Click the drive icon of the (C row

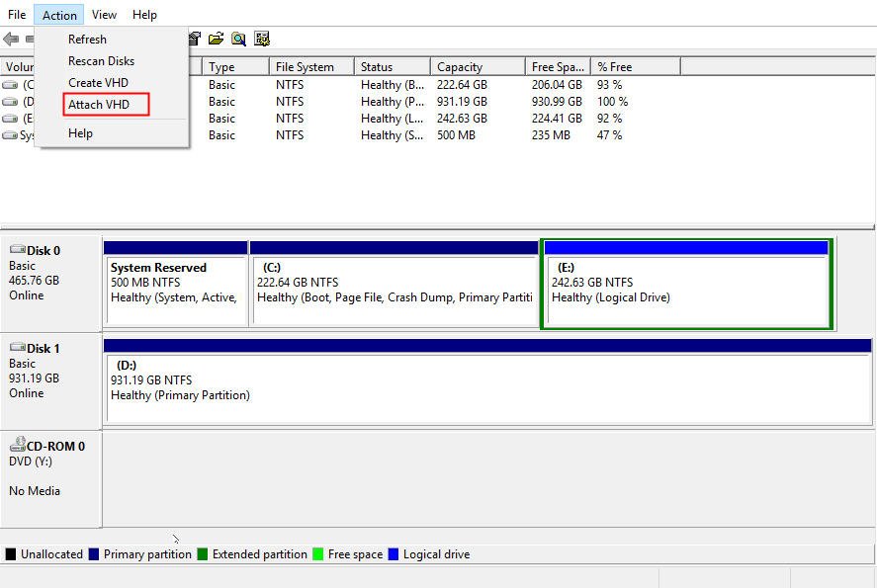point(10,85)
